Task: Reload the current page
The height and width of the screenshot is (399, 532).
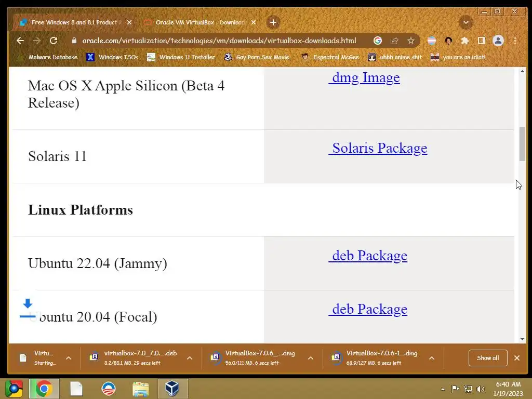Action: tap(54, 41)
